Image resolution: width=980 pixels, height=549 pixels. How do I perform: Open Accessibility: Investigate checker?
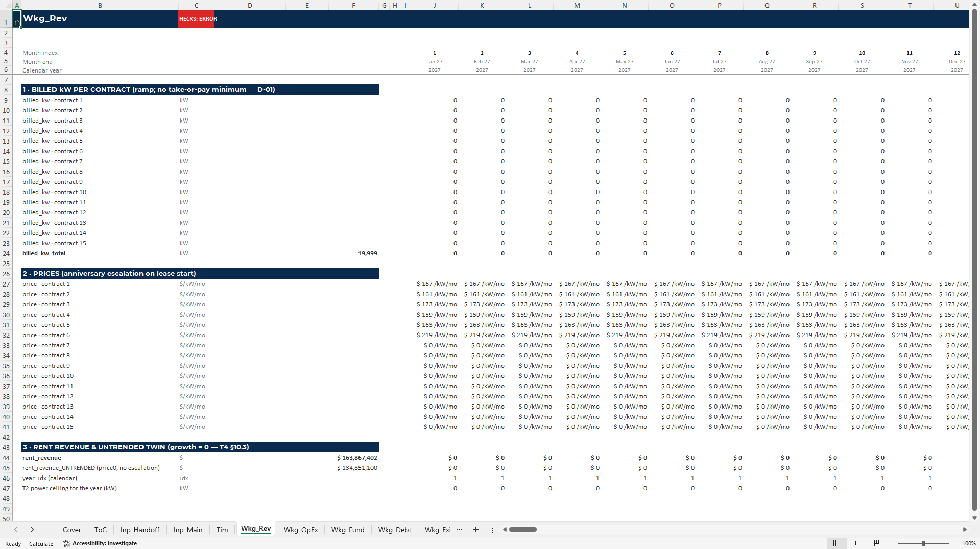[x=100, y=543]
